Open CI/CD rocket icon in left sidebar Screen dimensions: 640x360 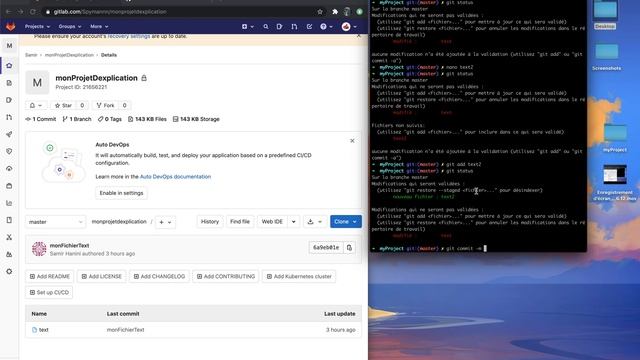click(9, 134)
